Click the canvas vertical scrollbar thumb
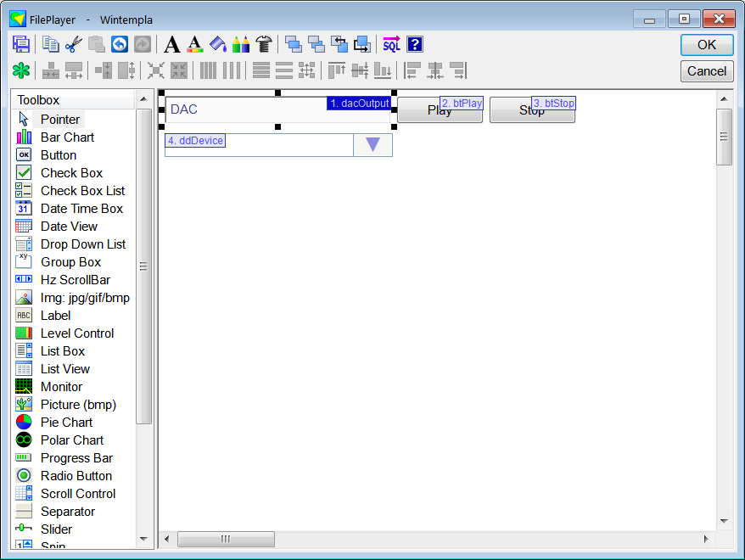The width and height of the screenshot is (745, 560). (x=724, y=137)
